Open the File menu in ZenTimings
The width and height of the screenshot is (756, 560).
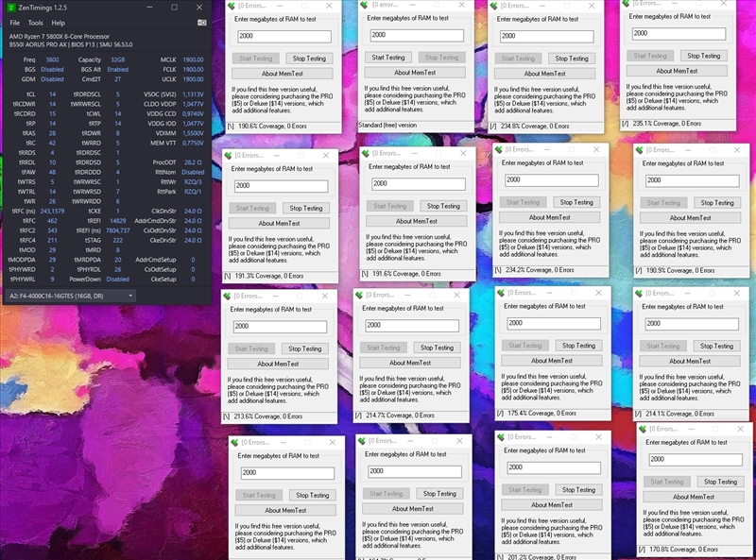tap(14, 22)
